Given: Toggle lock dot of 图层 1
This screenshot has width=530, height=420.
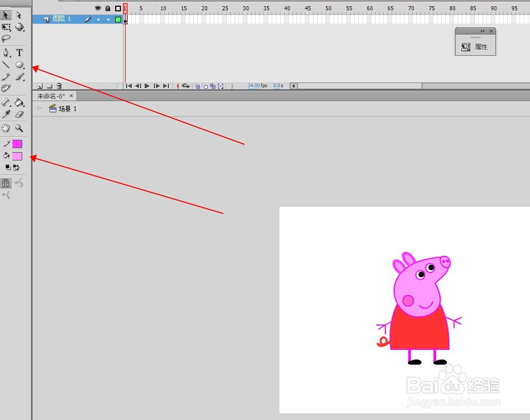Looking at the screenshot, I should click(108, 20).
